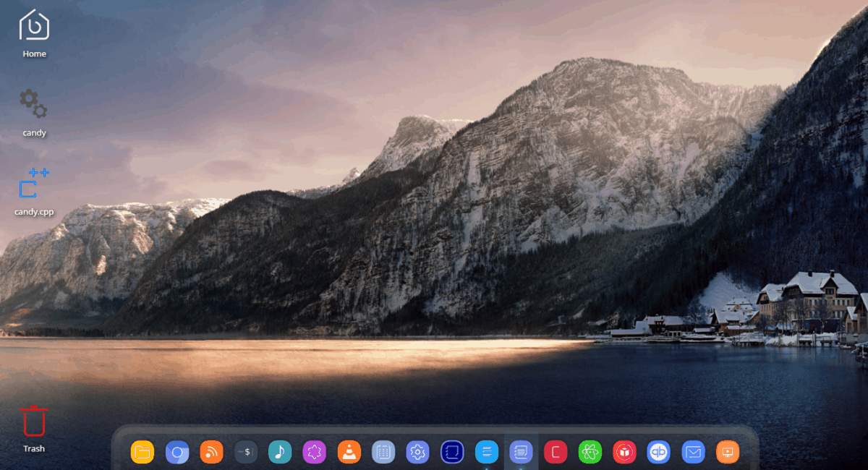Open system settings via the gear icon
The image size is (868, 470).
(417, 451)
